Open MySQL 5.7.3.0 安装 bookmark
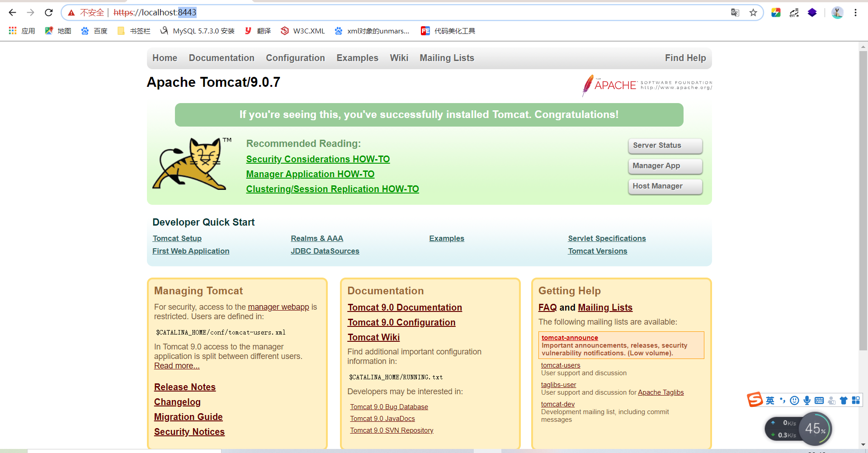The width and height of the screenshot is (868, 453). [x=198, y=31]
